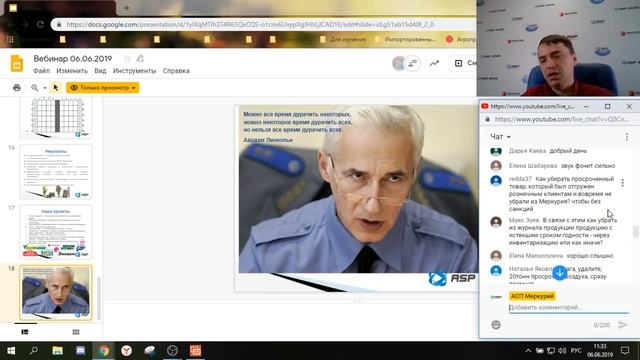Jump to newest messages blue arrow button

tap(560, 273)
